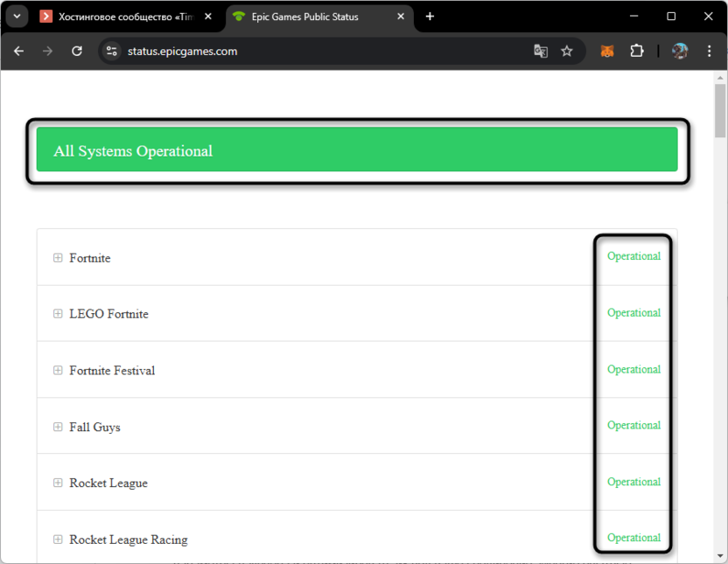Expand the Fortnite component group
This screenshot has width=728, height=564.
(58, 258)
